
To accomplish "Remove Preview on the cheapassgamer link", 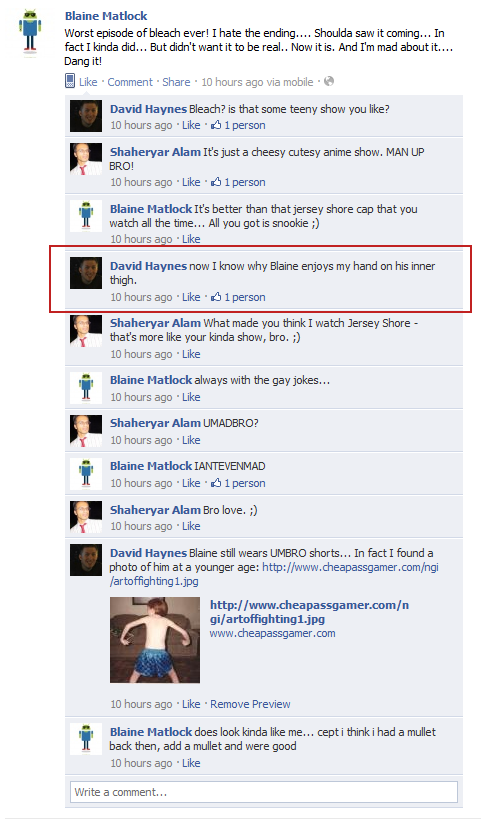I will coord(250,704).
